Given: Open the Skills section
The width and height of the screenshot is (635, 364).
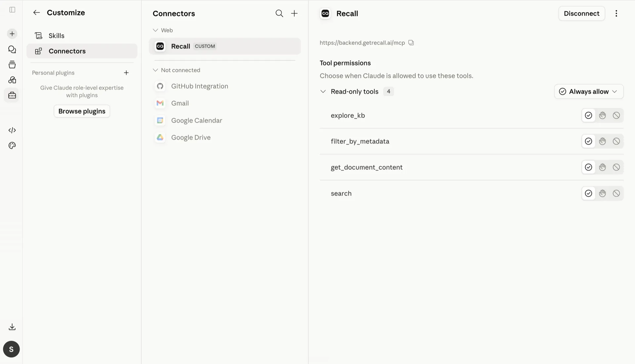Looking at the screenshot, I should click(x=82, y=36).
